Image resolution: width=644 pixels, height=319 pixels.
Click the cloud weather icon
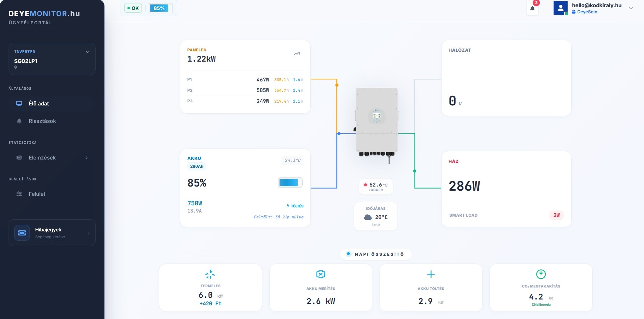pos(368,217)
